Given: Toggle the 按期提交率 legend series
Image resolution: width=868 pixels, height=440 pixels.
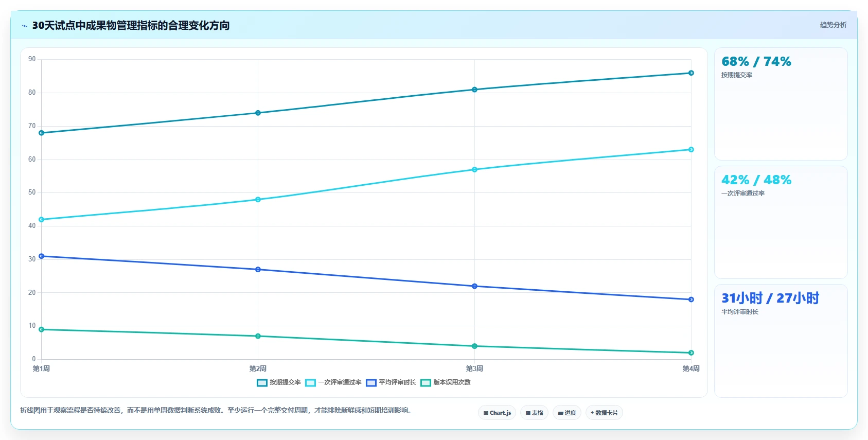Looking at the screenshot, I should (x=279, y=382).
